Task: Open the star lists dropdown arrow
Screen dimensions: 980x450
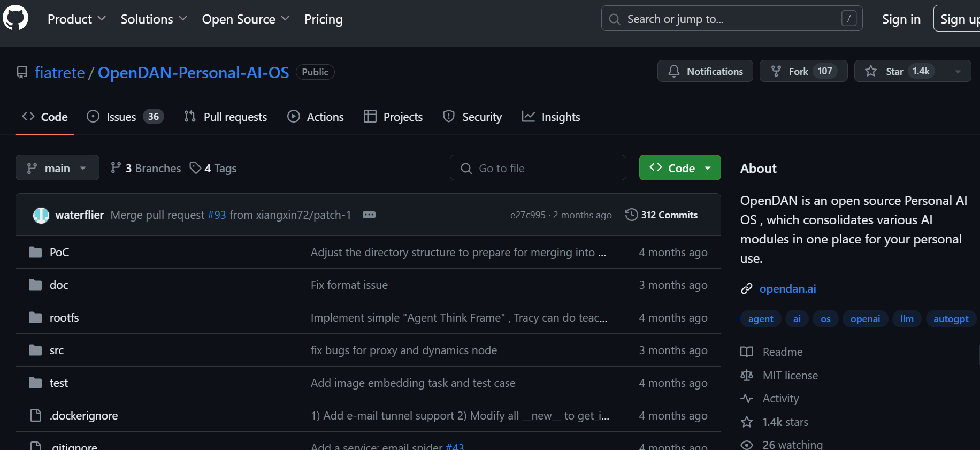Action: tap(958, 71)
